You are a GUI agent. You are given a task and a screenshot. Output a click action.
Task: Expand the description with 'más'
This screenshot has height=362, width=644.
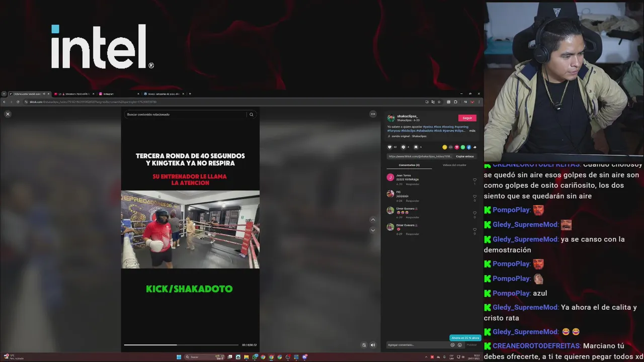tap(472, 131)
